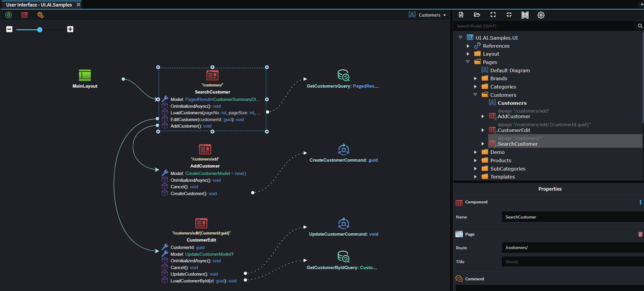Click the green add-element icon above the canvas

click(8, 15)
